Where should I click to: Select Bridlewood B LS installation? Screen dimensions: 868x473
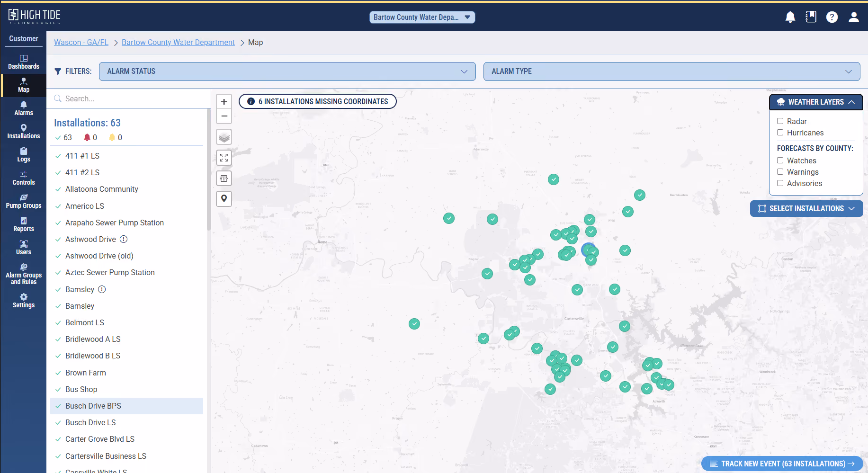[126, 356]
